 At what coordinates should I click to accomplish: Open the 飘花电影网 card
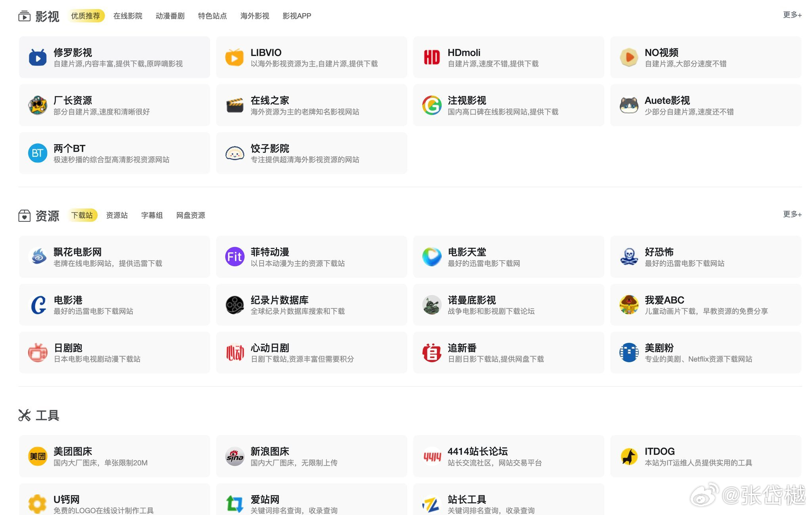click(115, 257)
